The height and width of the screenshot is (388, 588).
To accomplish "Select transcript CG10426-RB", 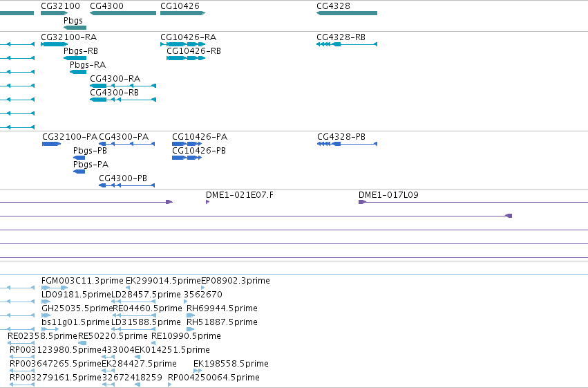I will coord(194,51).
